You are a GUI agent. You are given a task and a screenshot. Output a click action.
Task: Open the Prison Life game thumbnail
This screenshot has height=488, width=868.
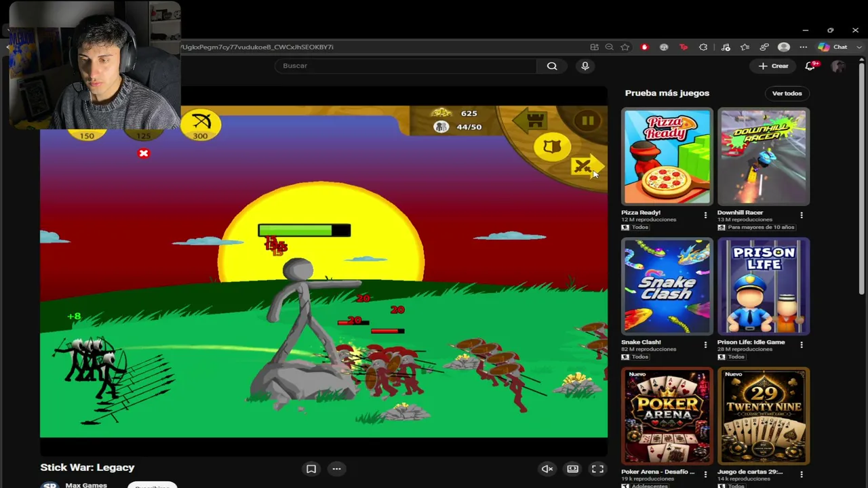(x=764, y=286)
